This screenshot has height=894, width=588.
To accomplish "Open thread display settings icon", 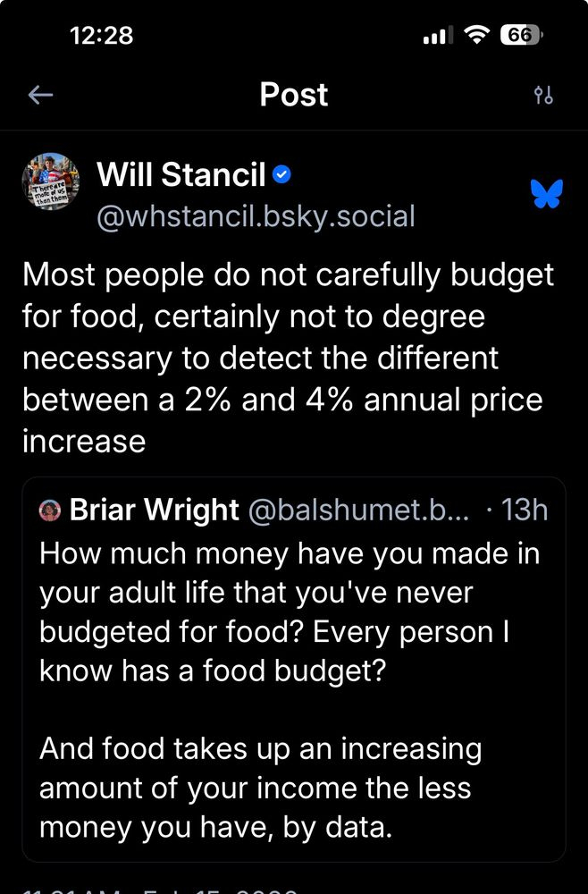I will point(543,96).
